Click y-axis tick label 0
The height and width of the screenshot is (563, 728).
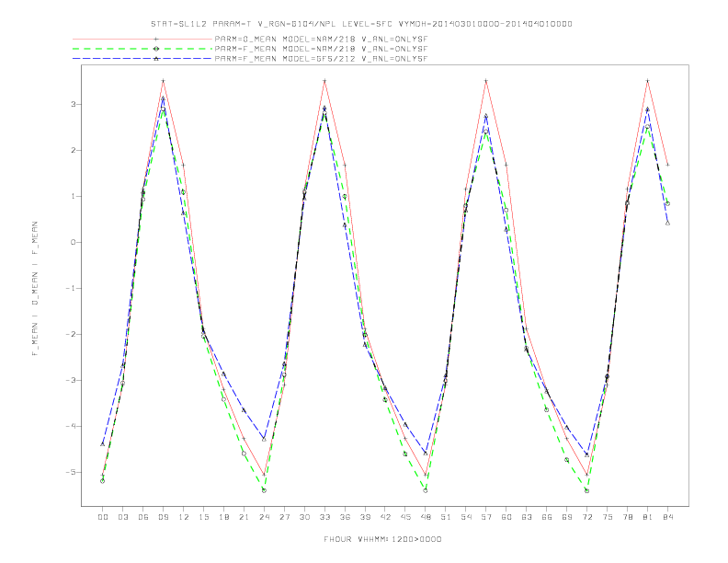(73, 243)
